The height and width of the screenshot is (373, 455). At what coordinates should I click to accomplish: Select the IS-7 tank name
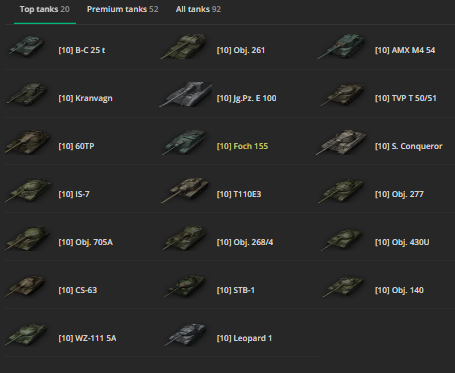point(74,194)
